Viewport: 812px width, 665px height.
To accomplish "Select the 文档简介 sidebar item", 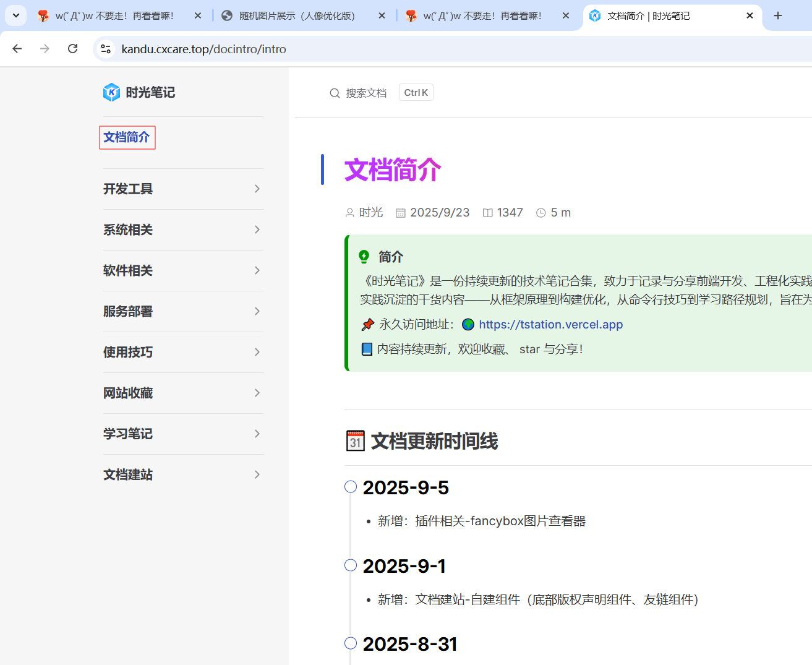I will [x=127, y=137].
